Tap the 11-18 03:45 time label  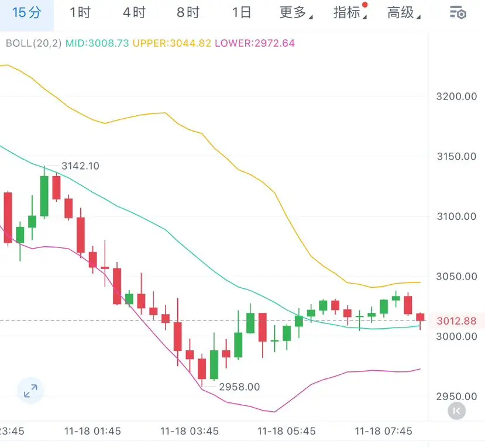pyautogui.click(x=190, y=431)
